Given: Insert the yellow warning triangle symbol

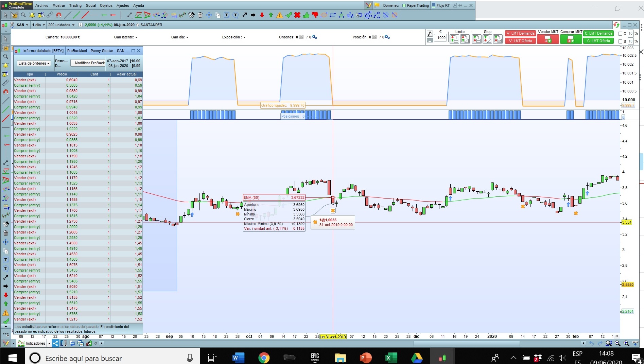Looking at the screenshot, I should (x=280, y=15).
